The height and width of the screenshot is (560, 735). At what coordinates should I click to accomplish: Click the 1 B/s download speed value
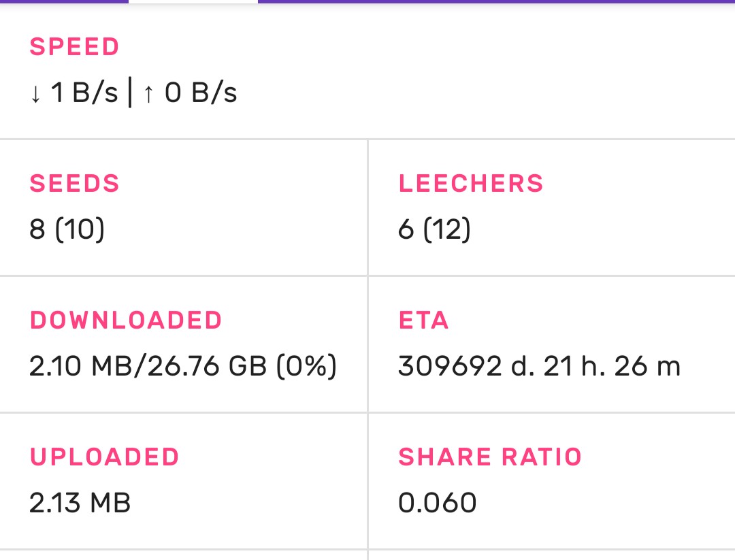coord(84,93)
